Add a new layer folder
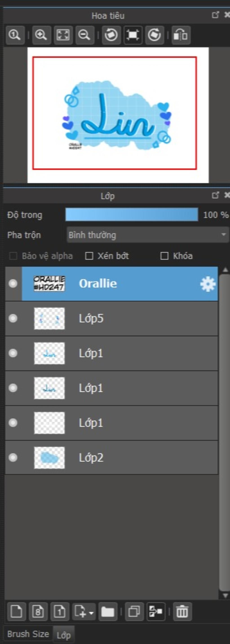The height and width of the screenshot is (644, 230). [108, 611]
